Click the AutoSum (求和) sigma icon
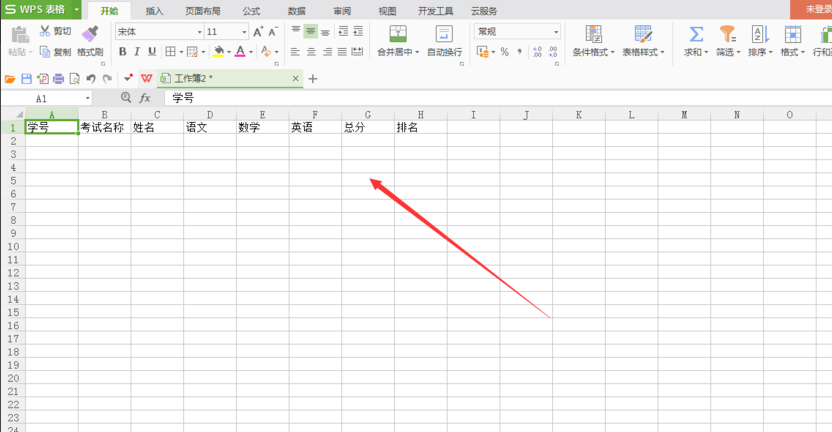Image resolution: width=832 pixels, height=432 pixels. [696, 34]
